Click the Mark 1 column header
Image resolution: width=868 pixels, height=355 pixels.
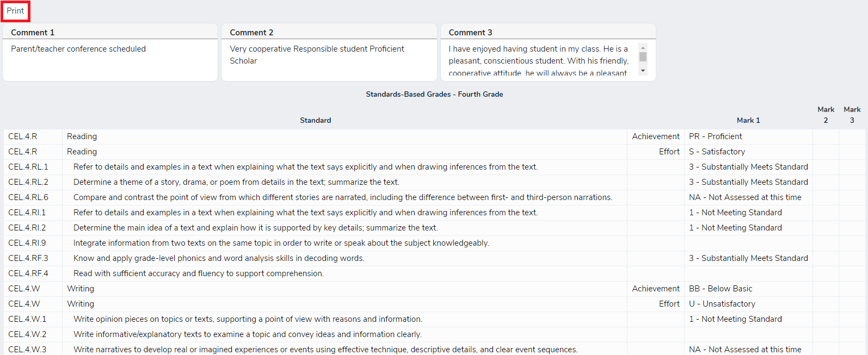[x=748, y=120]
